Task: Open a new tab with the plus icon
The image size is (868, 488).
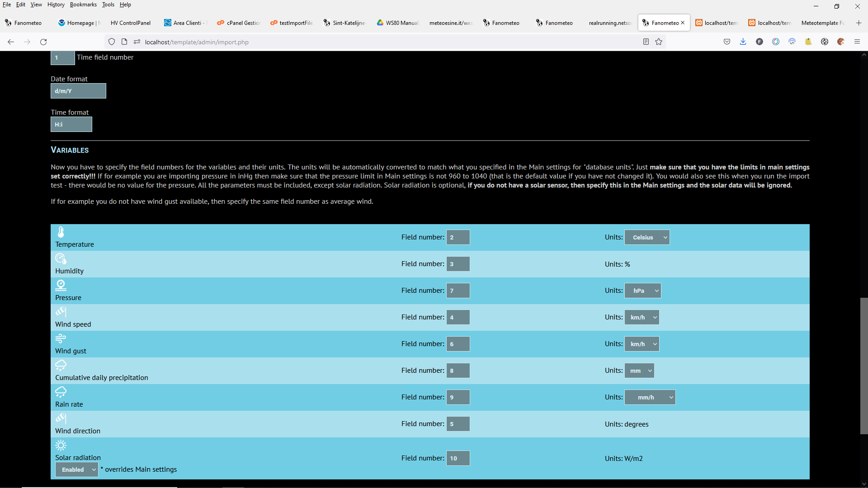Action: pos(859,23)
